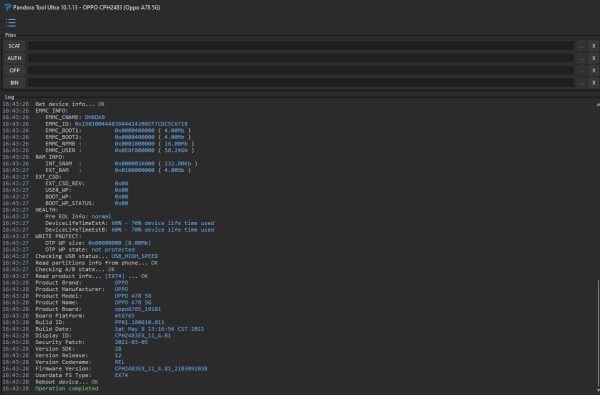Click the USB_HIGH_SPEED status text
This screenshot has height=395, width=600.
134,256
